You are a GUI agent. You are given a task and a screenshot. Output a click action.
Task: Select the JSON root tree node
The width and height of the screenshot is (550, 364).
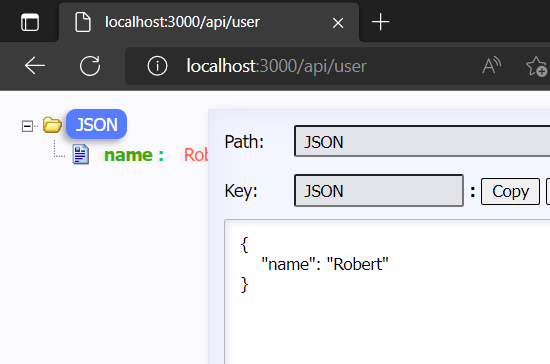(x=96, y=124)
